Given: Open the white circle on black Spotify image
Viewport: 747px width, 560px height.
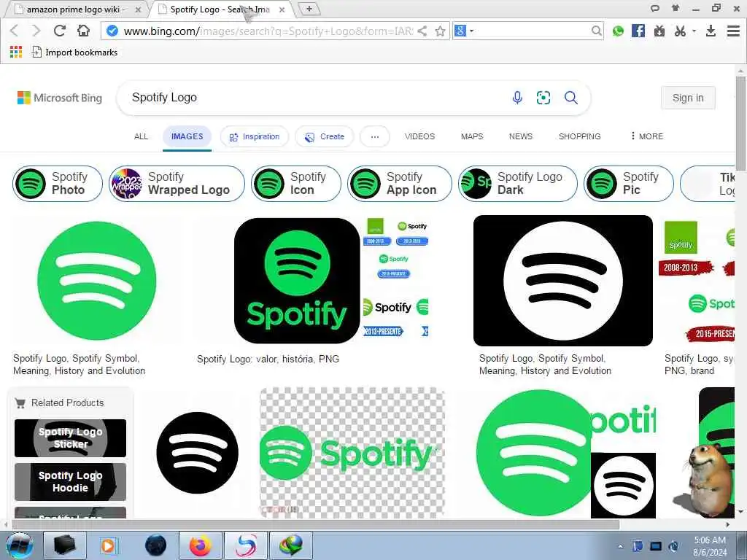Looking at the screenshot, I should pos(563,281).
